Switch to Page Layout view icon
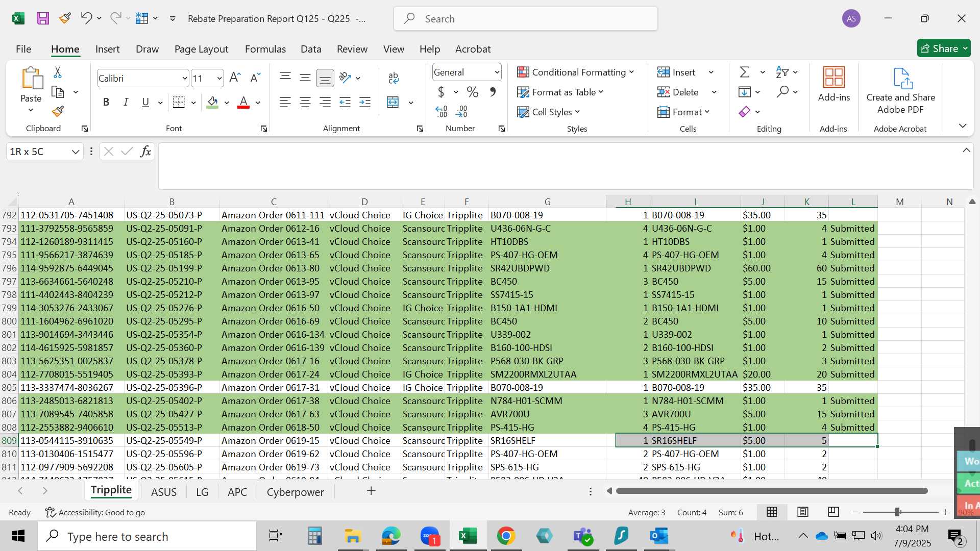This screenshot has width=980, height=551. point(803,512)
